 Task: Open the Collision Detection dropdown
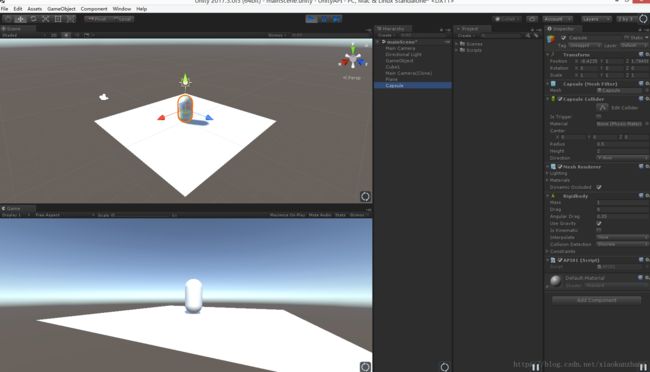tap(622, 244)
